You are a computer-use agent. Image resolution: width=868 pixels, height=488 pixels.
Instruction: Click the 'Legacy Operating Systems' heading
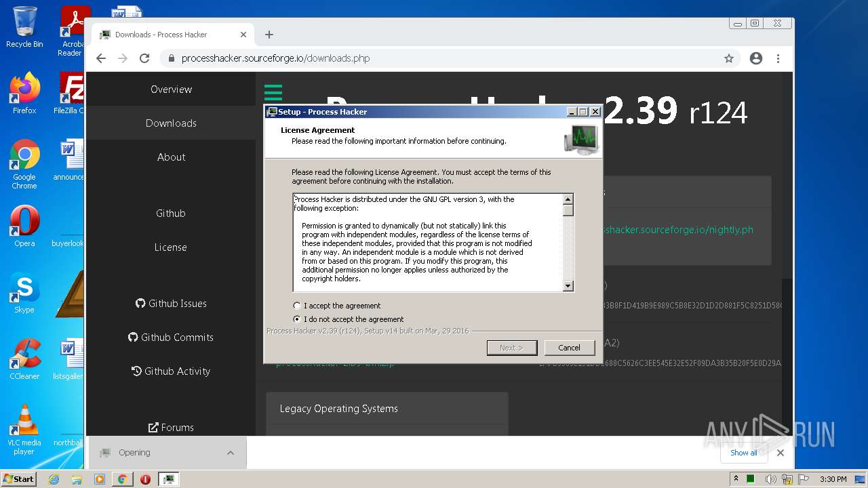click(339, 409)
